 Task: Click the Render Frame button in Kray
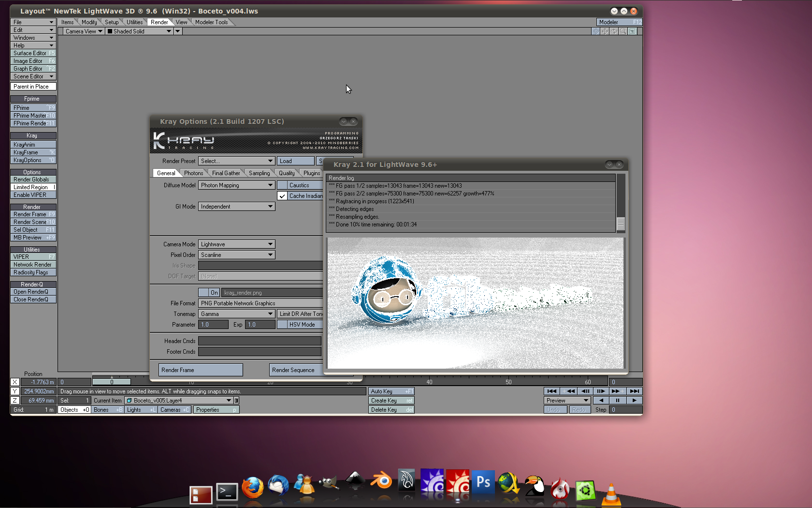[x=201, y=370]
